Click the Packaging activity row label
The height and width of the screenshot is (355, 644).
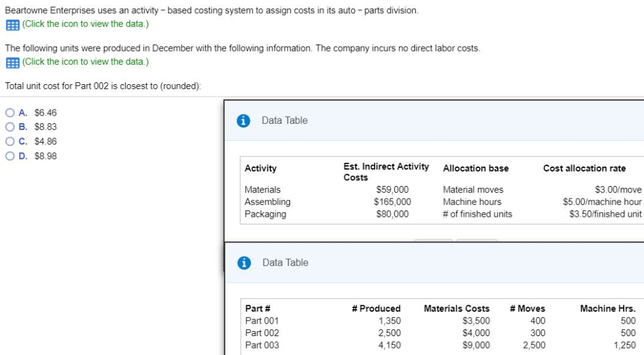click(265, 214)
